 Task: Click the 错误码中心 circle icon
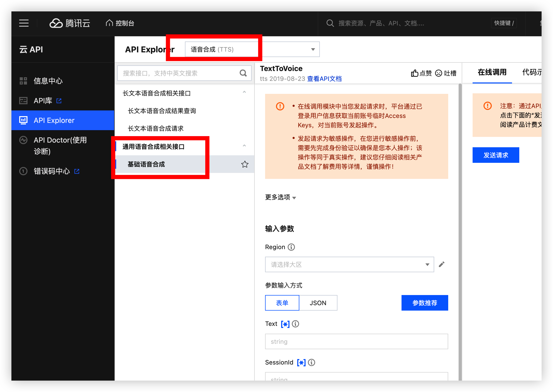pos(23,171)
